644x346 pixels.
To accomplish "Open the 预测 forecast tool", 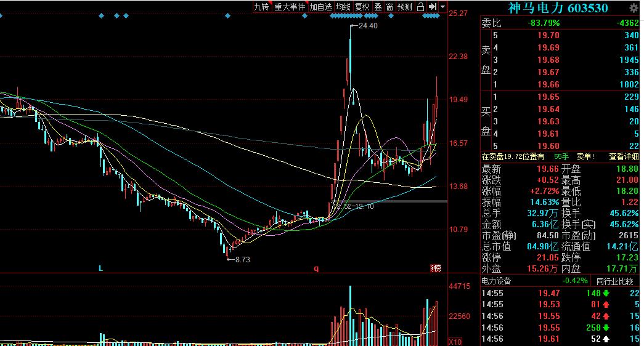I will (x=404, y=7).
